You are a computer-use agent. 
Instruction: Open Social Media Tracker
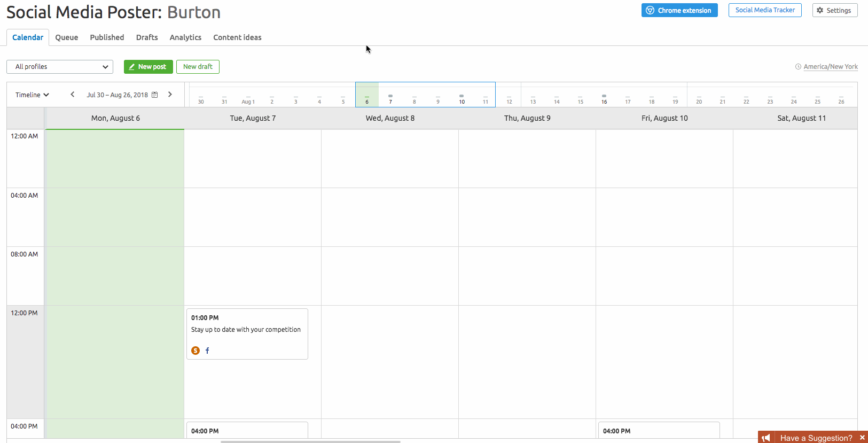click(x=765, y=10)
